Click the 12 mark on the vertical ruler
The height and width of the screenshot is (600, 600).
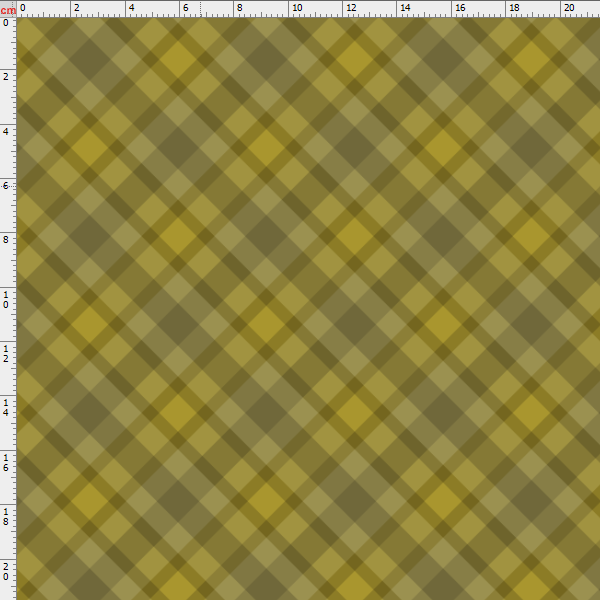[x=5, y=354]
